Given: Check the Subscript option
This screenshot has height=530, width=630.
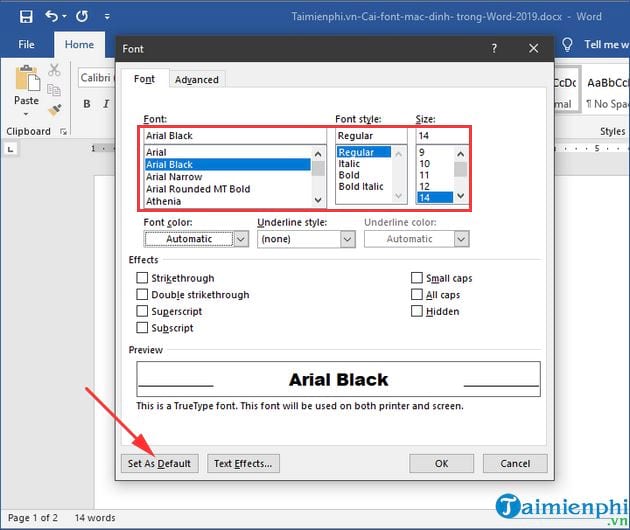Looking at the screenshot, I should click(142, 327).
